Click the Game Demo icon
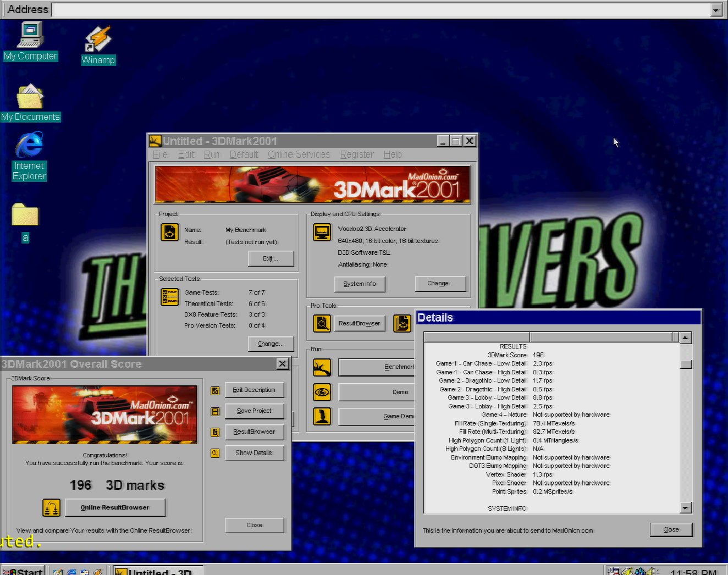 322,417
